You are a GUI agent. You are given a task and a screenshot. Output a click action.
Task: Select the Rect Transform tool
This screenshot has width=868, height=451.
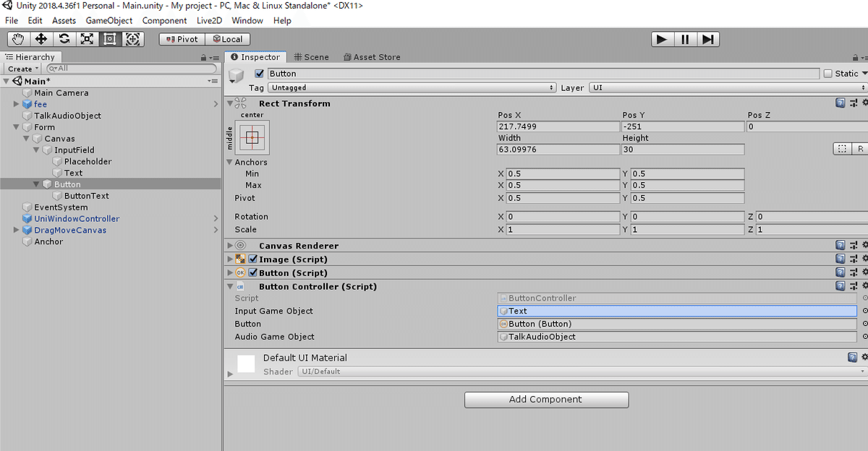(109, 39)
